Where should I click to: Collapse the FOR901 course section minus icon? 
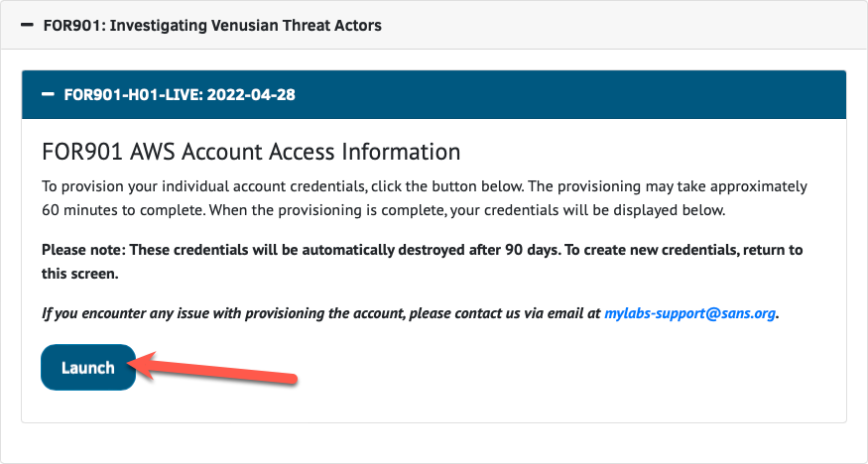tap(27, 25)
